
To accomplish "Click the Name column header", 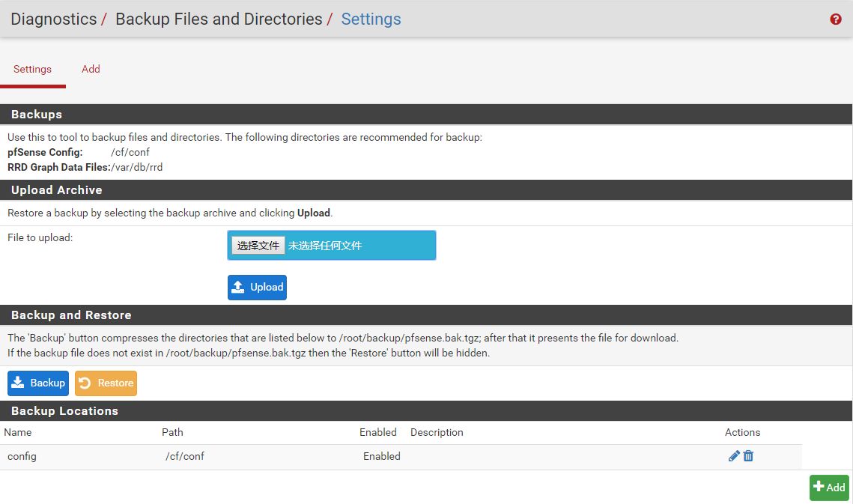I will pos(18,432).
